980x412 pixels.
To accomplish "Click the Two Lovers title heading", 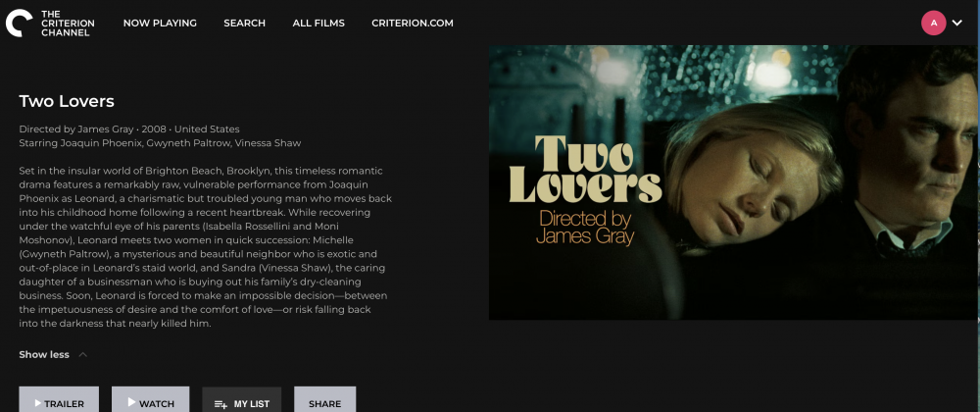I will coord(67,101).
